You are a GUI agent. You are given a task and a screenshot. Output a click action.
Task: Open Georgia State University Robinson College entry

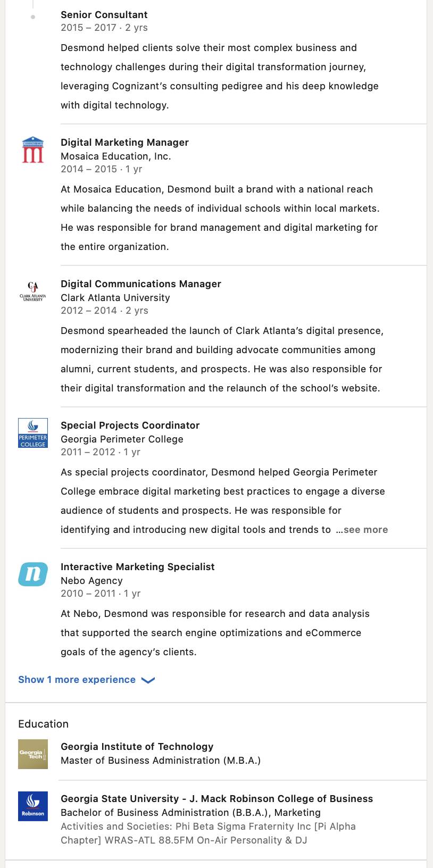[217, 799]
